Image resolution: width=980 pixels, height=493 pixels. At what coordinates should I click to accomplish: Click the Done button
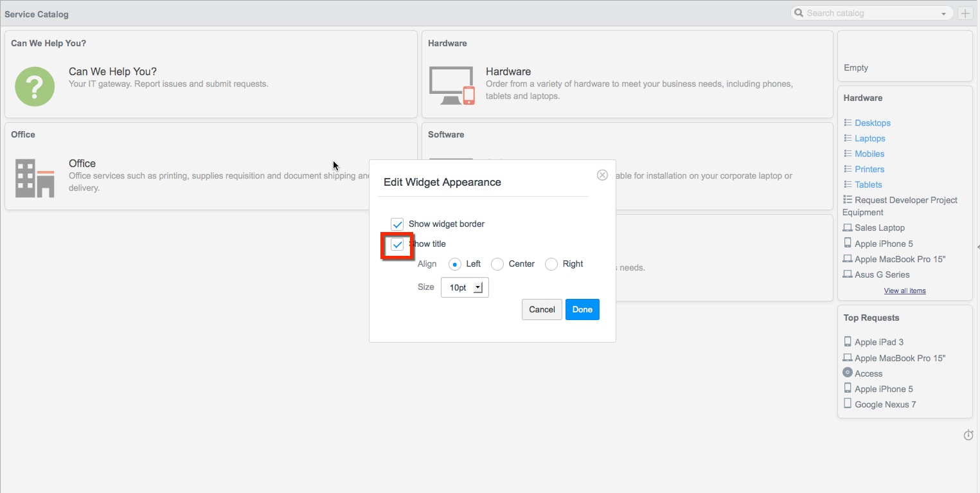coord(582,309)
